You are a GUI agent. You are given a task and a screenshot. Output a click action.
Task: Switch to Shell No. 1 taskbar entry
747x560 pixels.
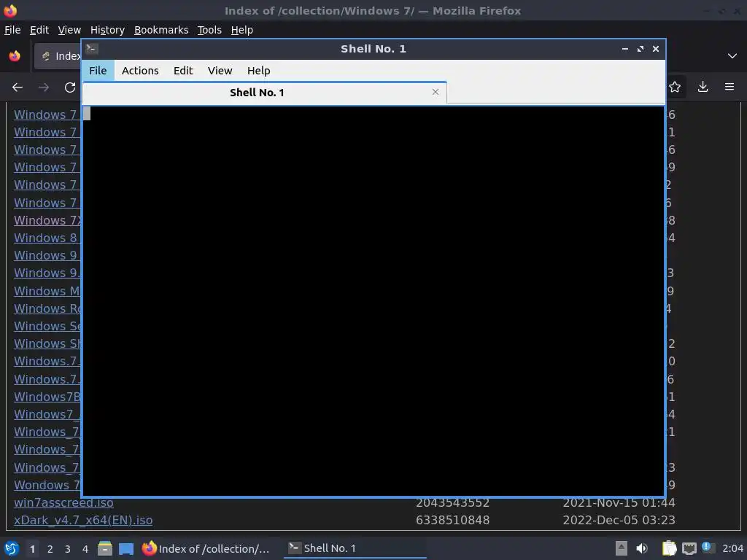pyautogui.click(x=355, y=548)
